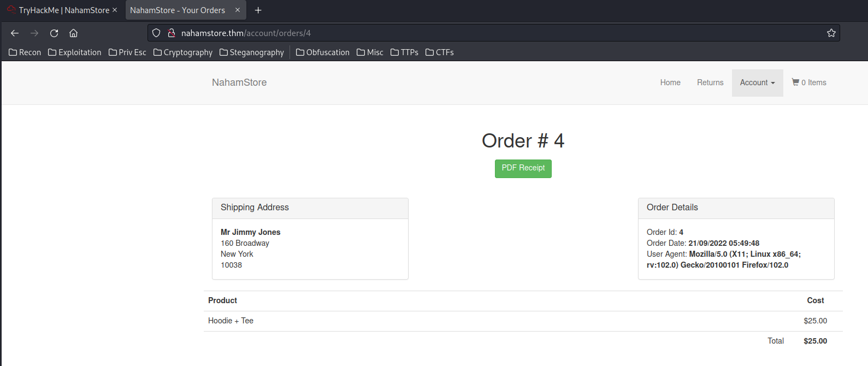Click the bold $25.00 total amount
The height and width of the screenshot is (366, 868).
click(x=816, y=341)
